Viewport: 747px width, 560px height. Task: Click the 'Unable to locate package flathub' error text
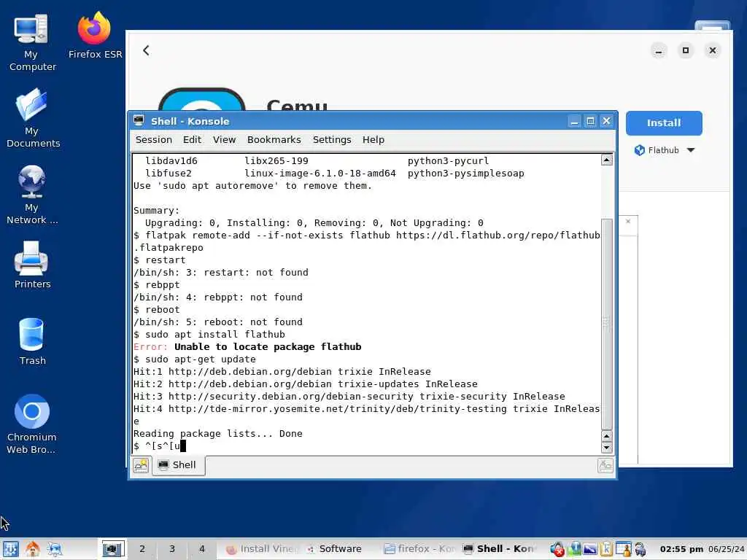[268, 347]
